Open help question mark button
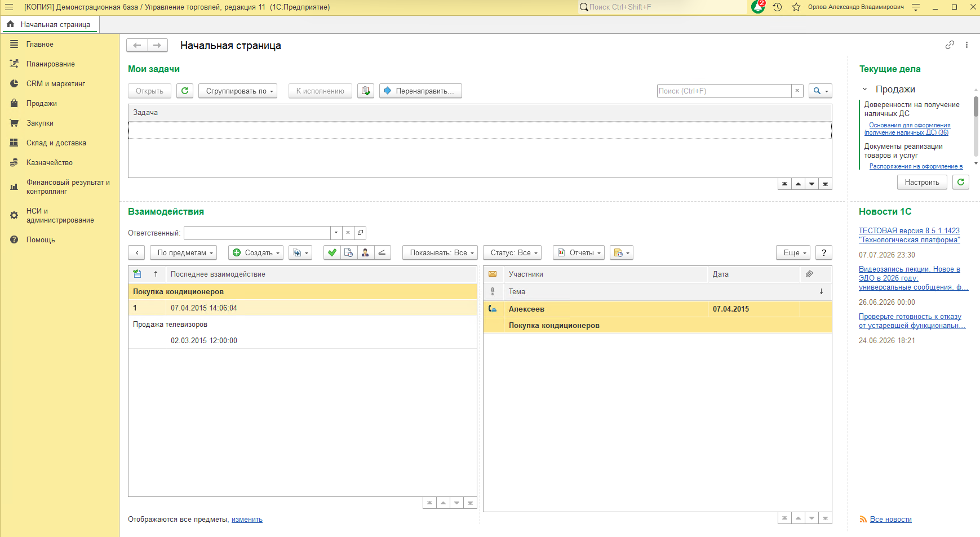Viewport: 980px width, 537px height. tap(824, 252)
